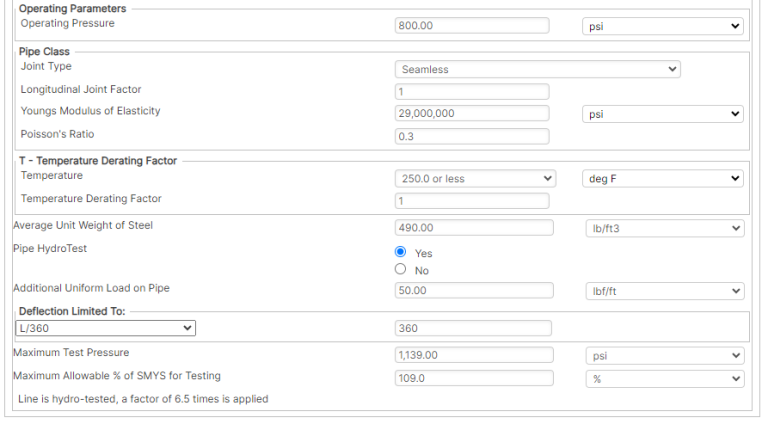Screen dimensions: 768x424
Task: Open the L/360 deflection limit dropdown
Action: 105,328
